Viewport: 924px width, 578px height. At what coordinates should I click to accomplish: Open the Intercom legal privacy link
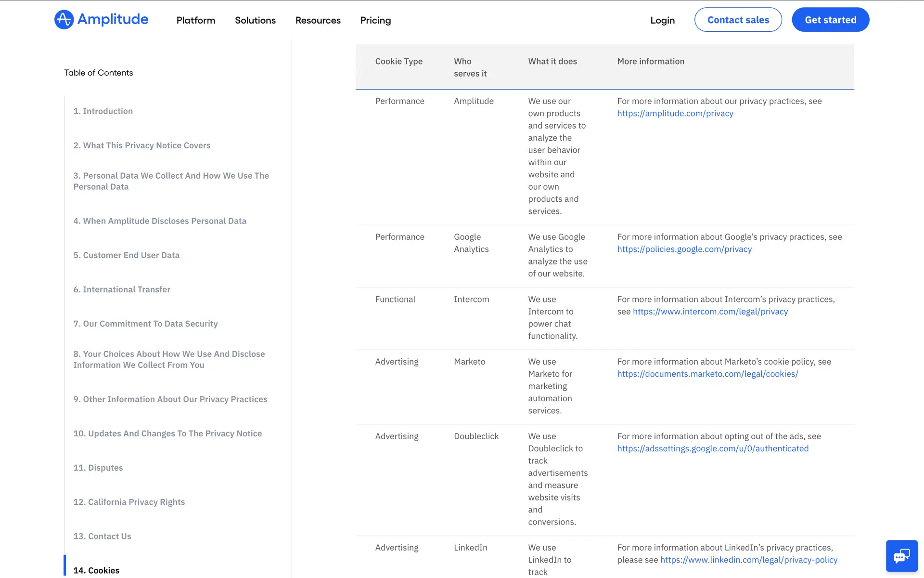[710, 312]
